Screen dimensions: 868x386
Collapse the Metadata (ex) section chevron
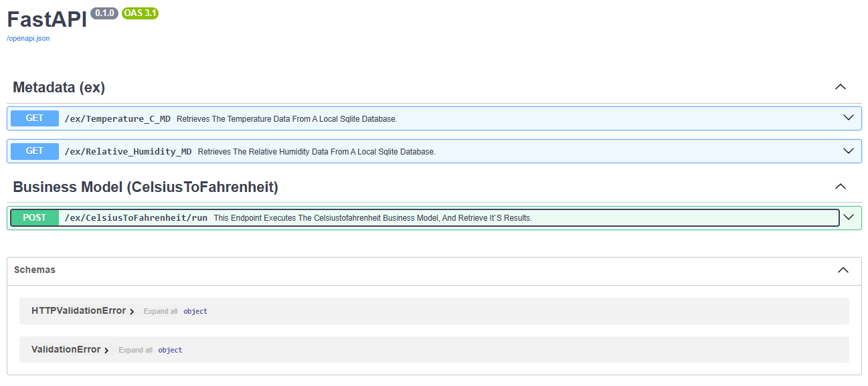tap(841, 87)
